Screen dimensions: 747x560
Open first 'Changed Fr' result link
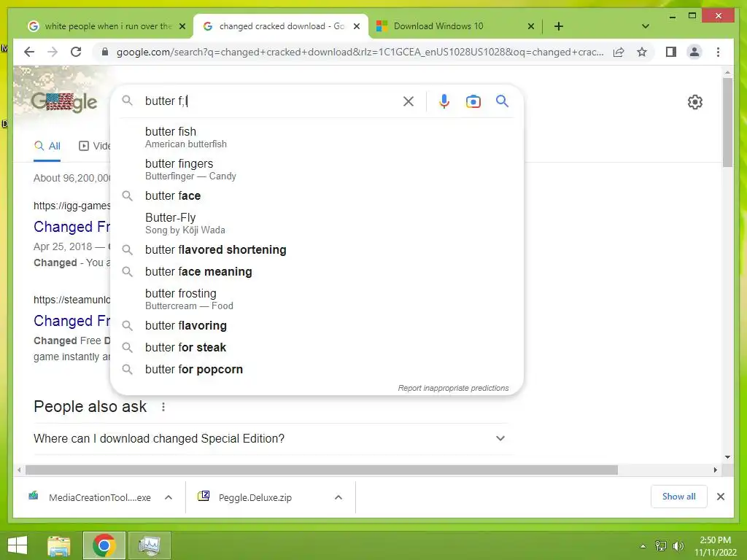click(71, 227)
